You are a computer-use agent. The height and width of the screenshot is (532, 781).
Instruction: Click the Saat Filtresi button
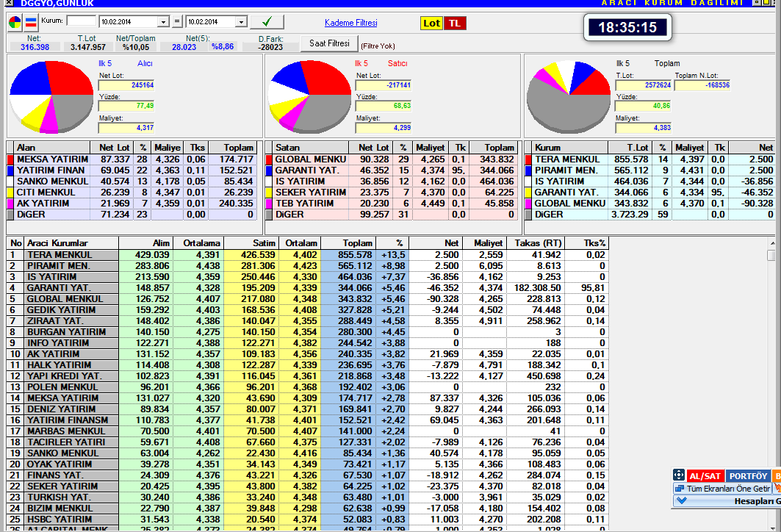tap(329, 43)
